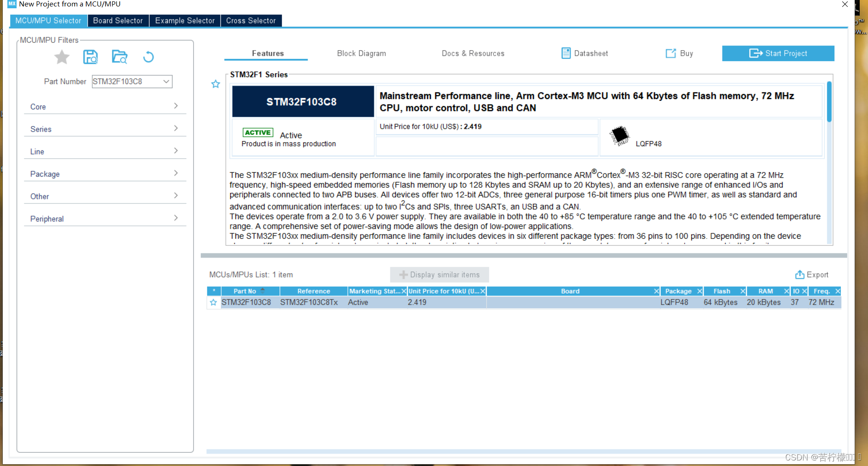Remove Freq. column via X
Screen dimensions: 868x466
[838, 291]
